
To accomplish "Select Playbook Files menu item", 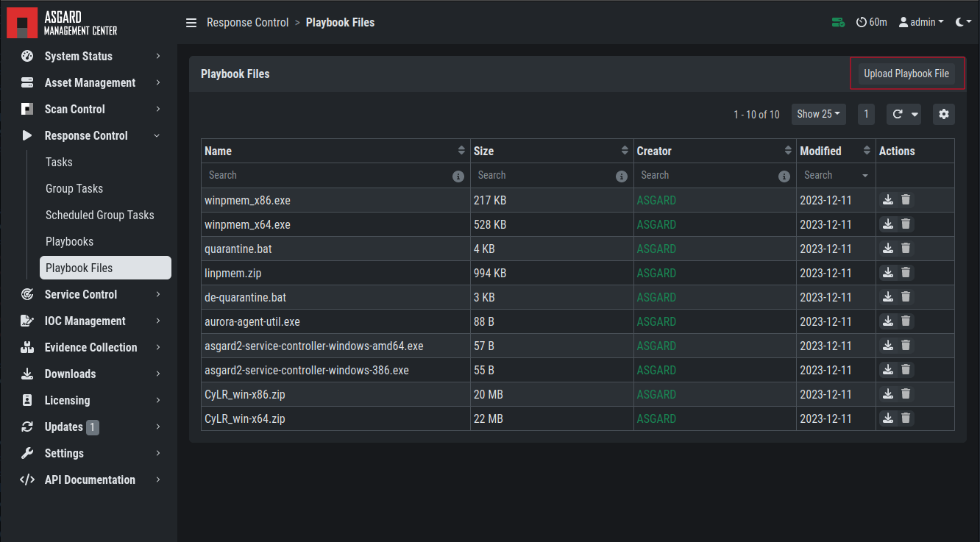I will (105, 268).
